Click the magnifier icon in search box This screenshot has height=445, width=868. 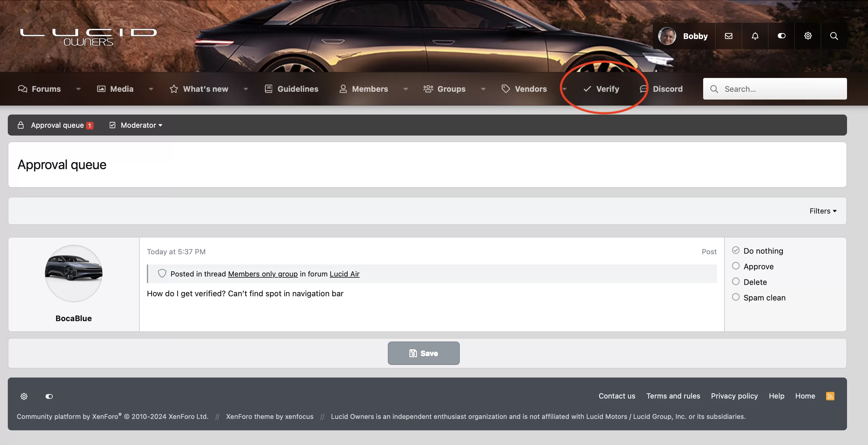tap(714, 89)
